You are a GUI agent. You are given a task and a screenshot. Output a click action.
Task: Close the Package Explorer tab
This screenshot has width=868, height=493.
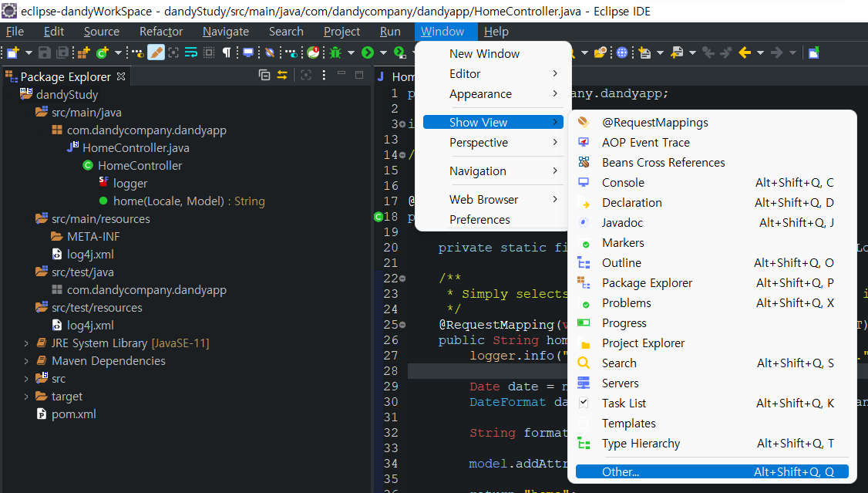coord(121,76)
